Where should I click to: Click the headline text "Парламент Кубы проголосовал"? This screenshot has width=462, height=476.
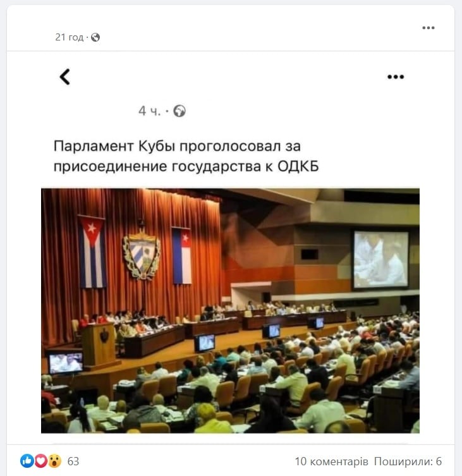(167, 146)
